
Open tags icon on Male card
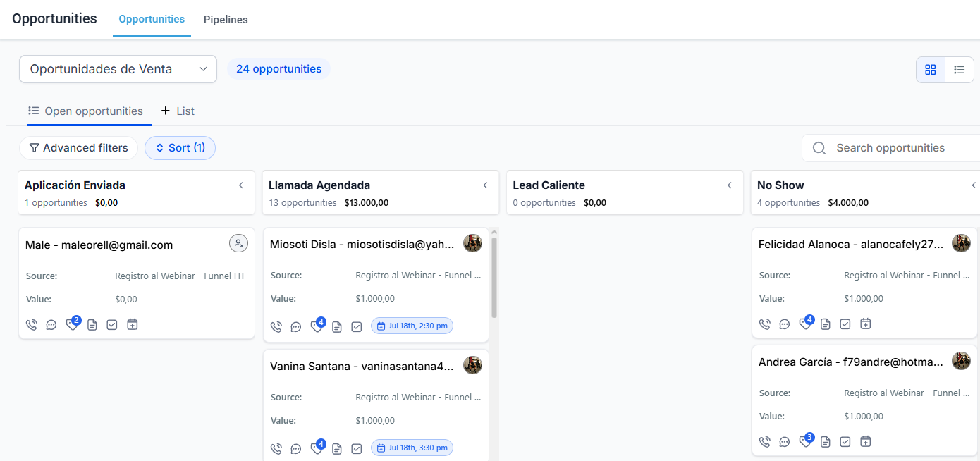click(x=72, y=324)
